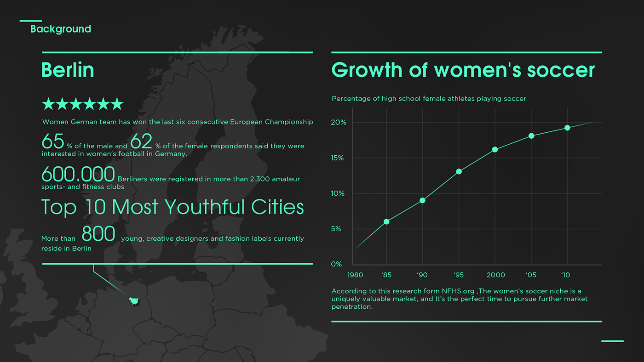Click the '95 x-axis label

coord(459,275)
